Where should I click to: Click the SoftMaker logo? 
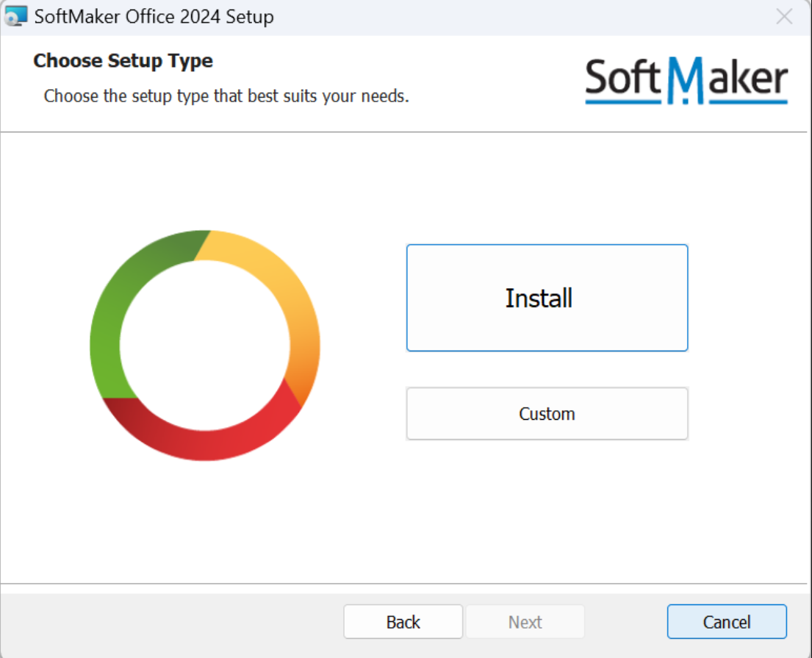(686, 79)
